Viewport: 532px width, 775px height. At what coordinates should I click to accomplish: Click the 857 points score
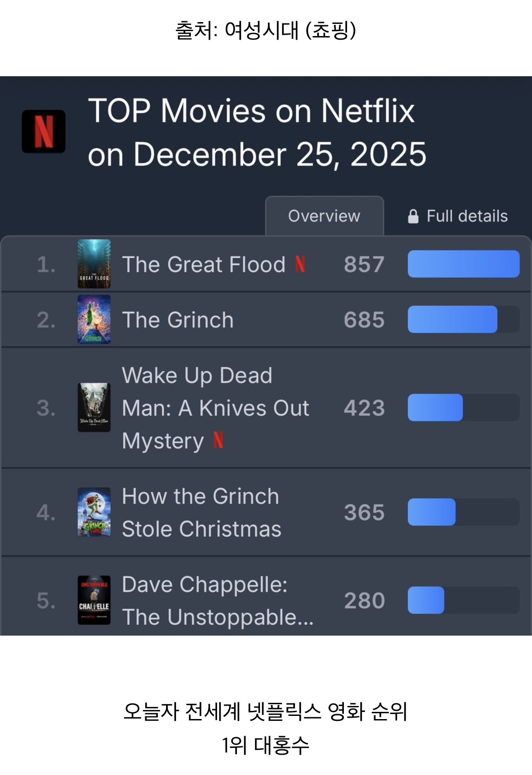[364, 264]
